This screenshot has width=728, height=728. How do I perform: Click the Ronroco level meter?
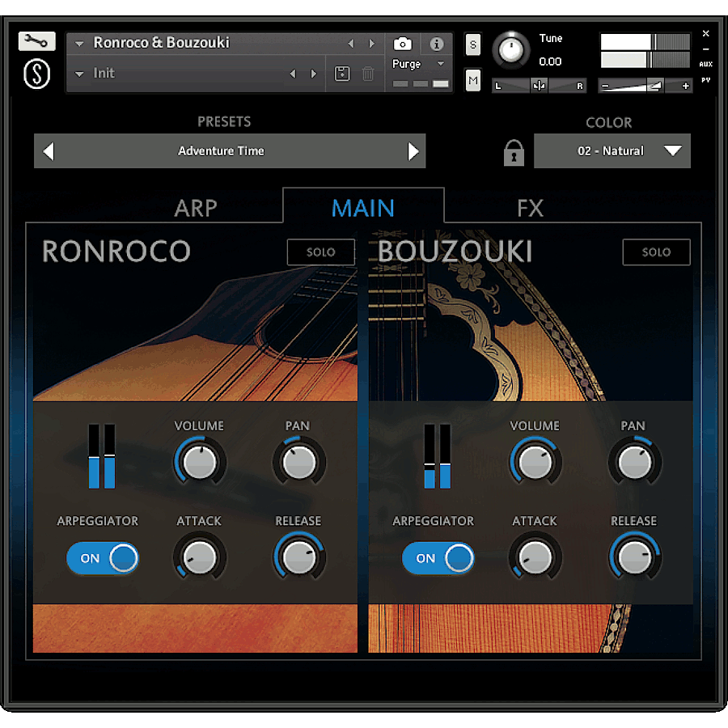pos(102,456)
